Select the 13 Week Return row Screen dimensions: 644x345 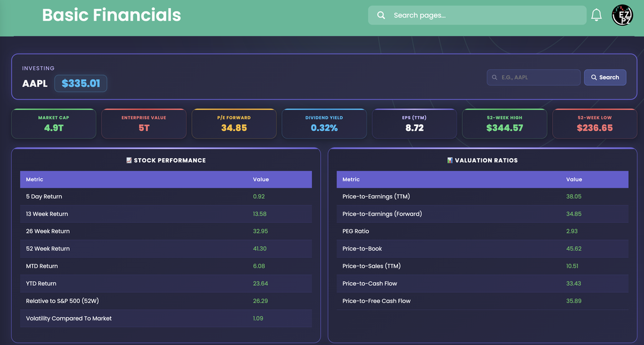166,214
